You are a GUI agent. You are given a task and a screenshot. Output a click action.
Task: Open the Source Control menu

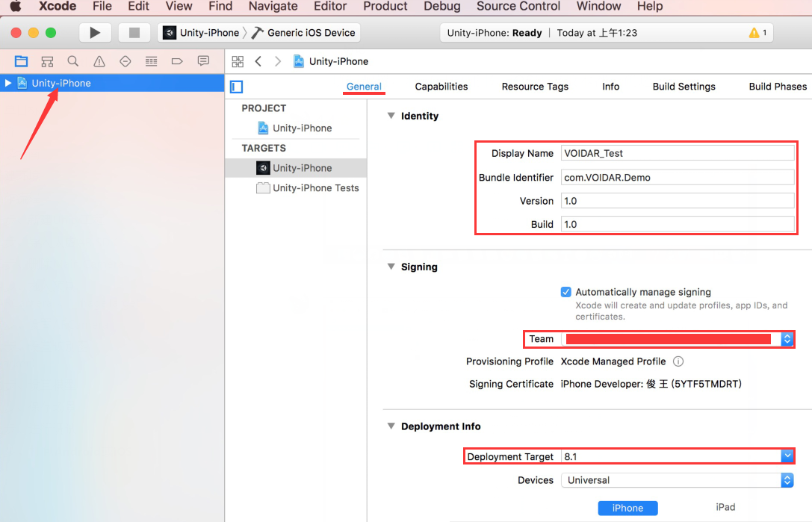pyautogui.click(x=518, y=6)
